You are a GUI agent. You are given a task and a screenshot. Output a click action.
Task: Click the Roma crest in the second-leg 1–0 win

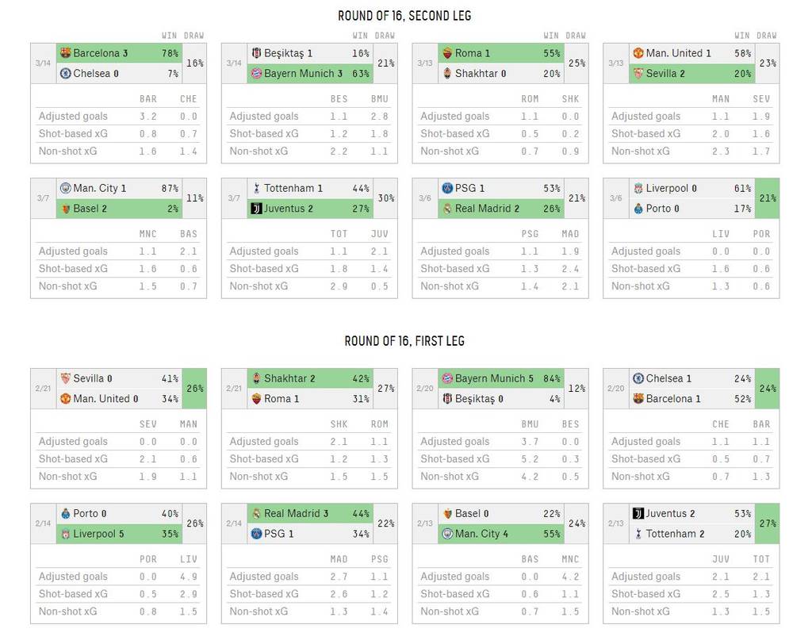pyautogui.click(x=447, y=53)
